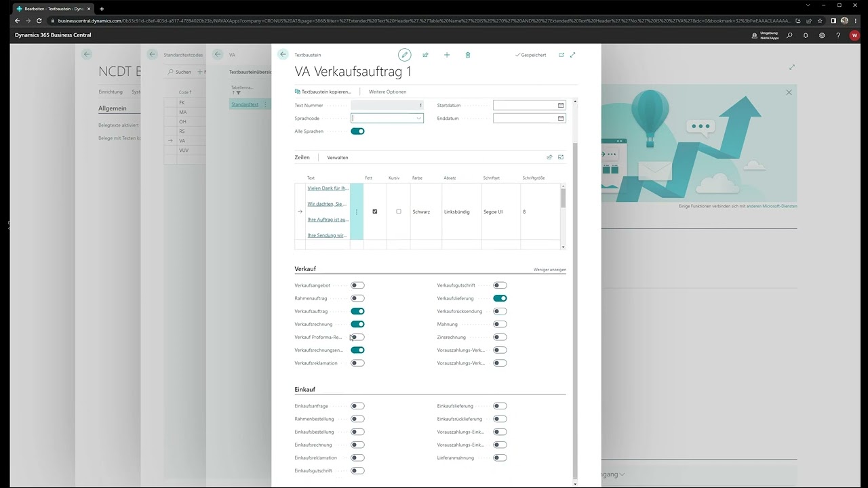The width and height of the screenshot is (868, 488).
Task: Toggle Mahnung switch
Action: click(x=500, y=324)
